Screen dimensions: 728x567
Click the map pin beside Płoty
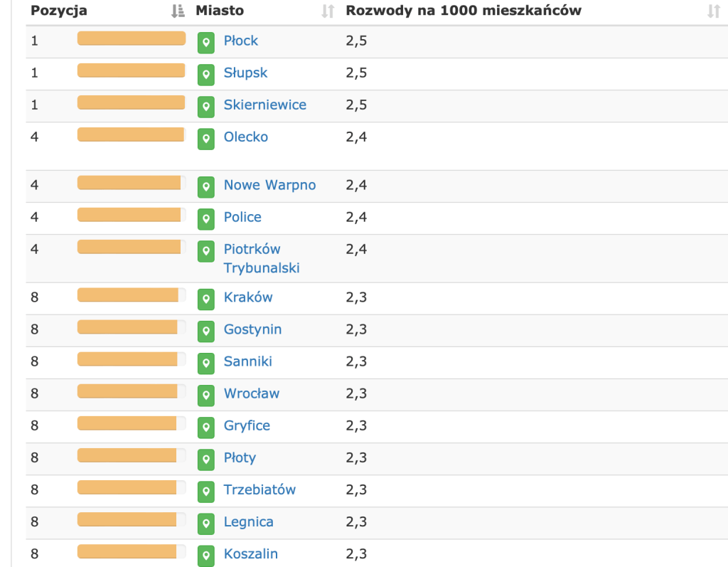[205, 459]
